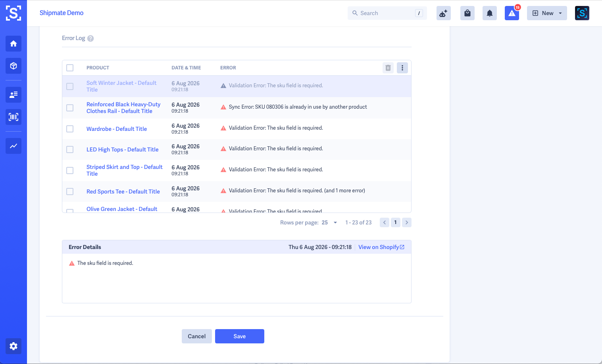Click the delete trash icon in table header

pyautogui.click(x=388, y=68)
